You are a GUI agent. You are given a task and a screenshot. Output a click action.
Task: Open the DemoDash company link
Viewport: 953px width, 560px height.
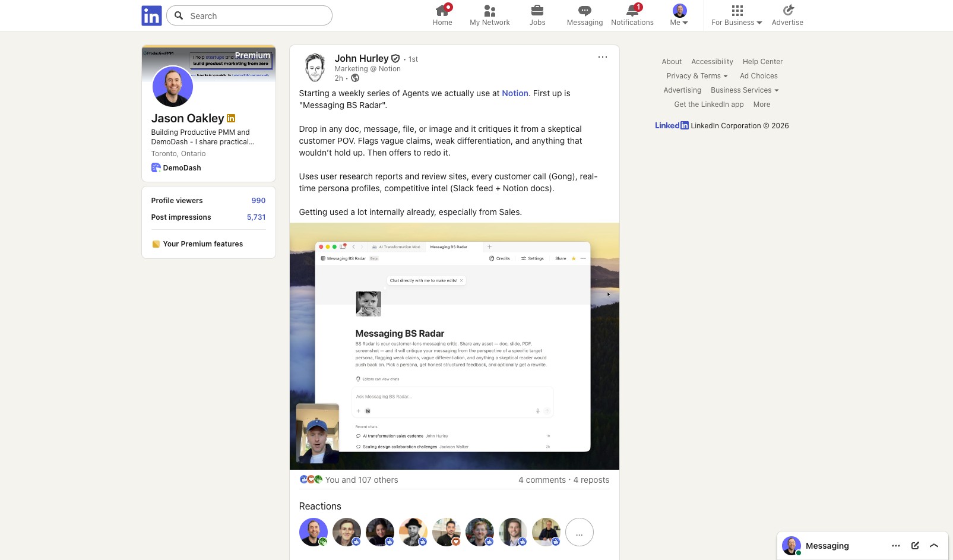tap(176, 168)
